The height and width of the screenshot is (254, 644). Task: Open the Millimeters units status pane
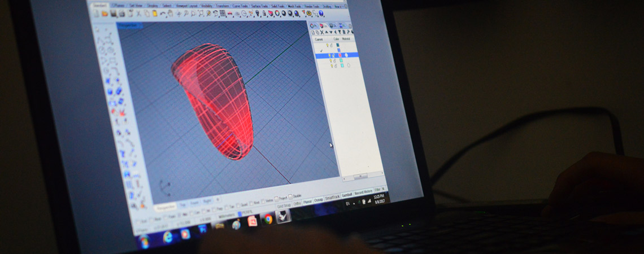pyautogui.click(x=225, y=216)
